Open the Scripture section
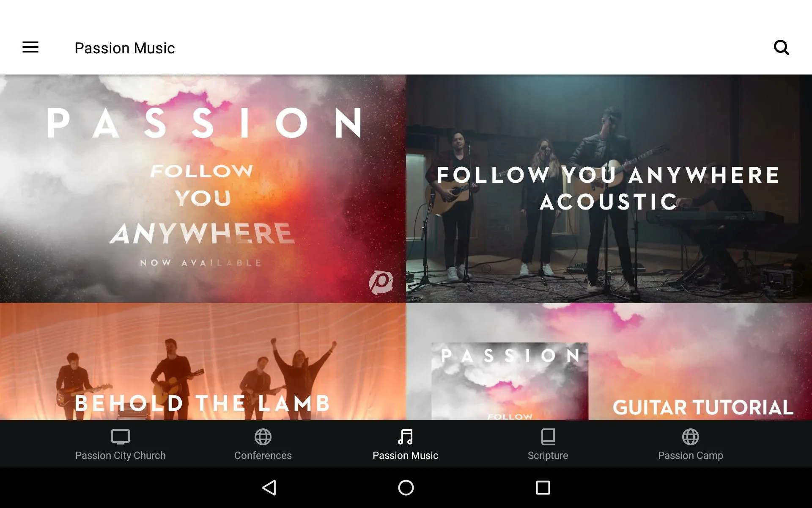Image resolution: width=812 pixels, height=508 pixels. (x=548, y=444)
